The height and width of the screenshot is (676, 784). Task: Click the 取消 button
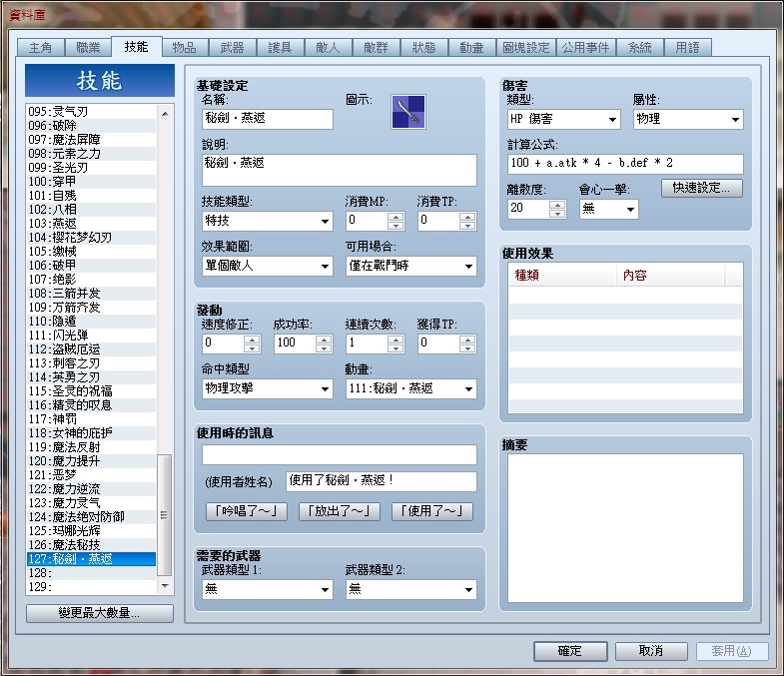651,651
